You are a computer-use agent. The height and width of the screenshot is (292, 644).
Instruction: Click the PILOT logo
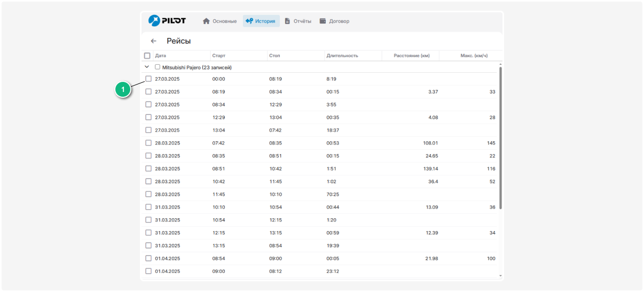(x=167, y=21)
